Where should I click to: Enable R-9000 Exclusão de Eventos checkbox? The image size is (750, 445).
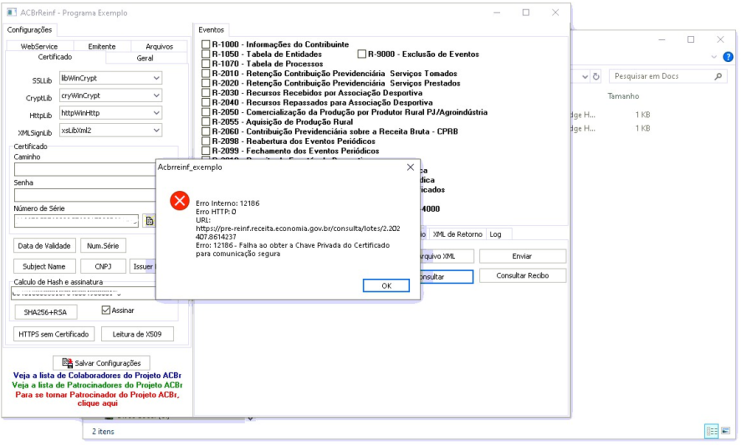point(362,54)
